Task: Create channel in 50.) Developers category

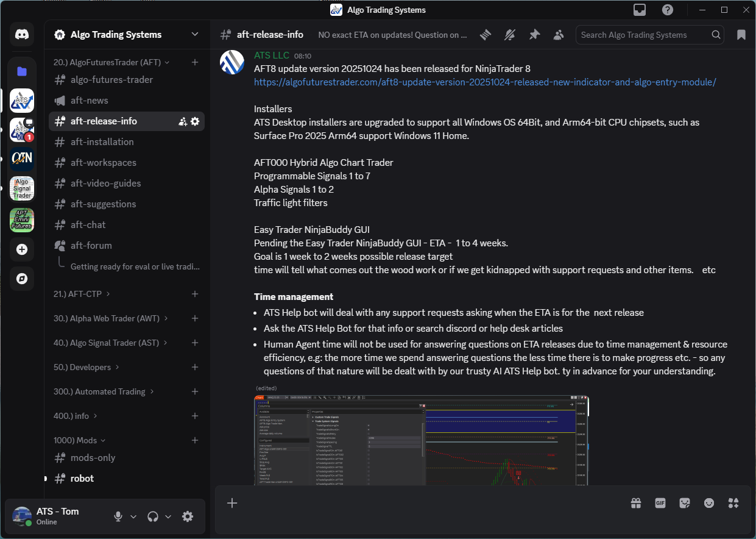Action: click(x=195, y=367)
